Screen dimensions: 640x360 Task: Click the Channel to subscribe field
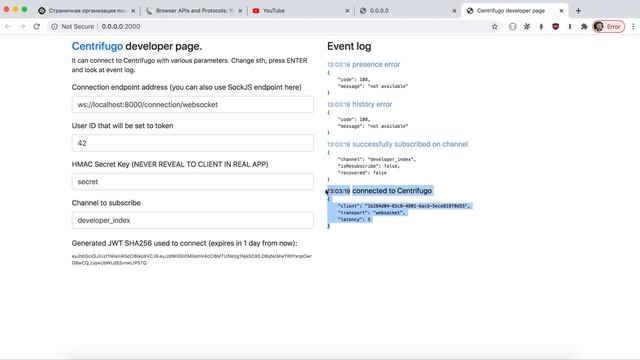click(x=193, y=220)
